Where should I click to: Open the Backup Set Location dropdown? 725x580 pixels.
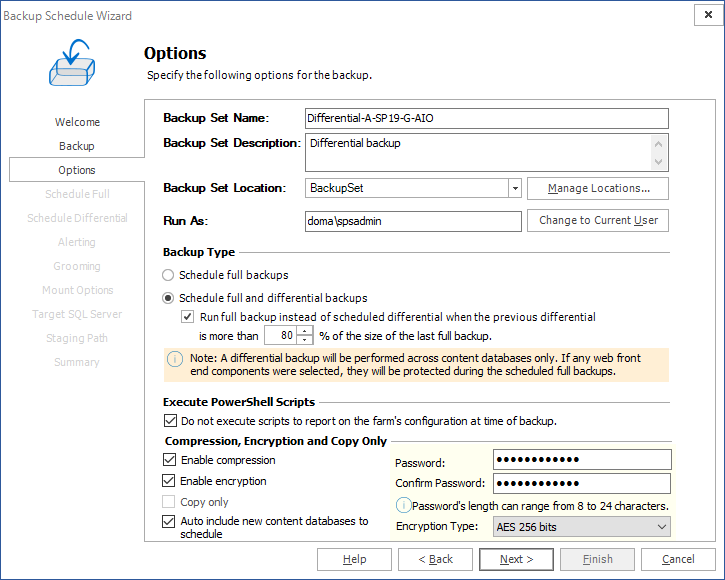click(x=515, y=188)
